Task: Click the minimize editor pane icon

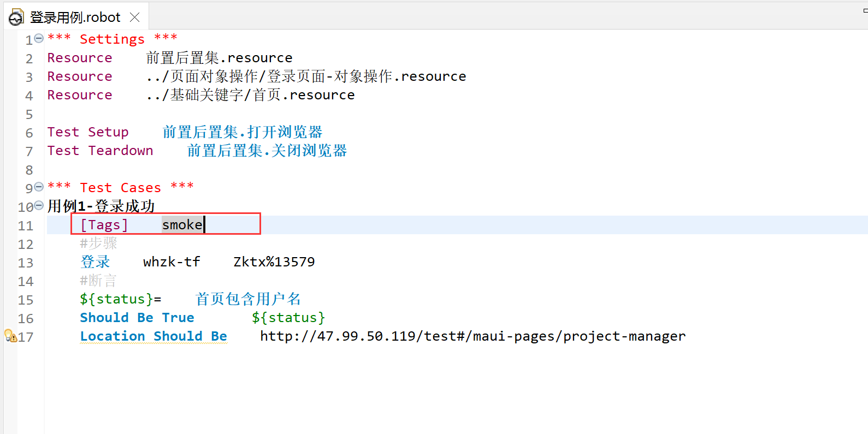Action: 865,10
